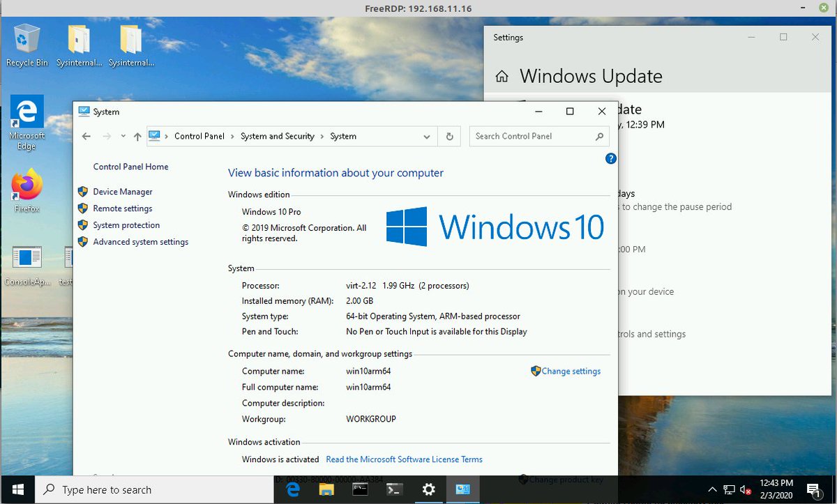
Task: Switch to Settings via taskbar gear icon
Action: (428, 489)
